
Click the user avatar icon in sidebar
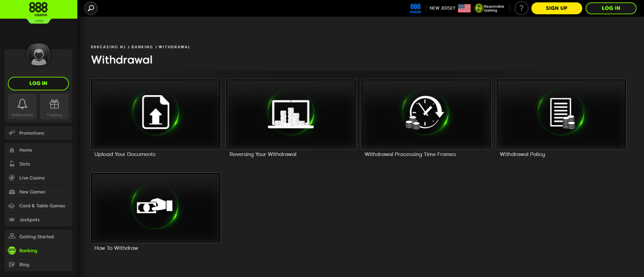tap(39, 55)
